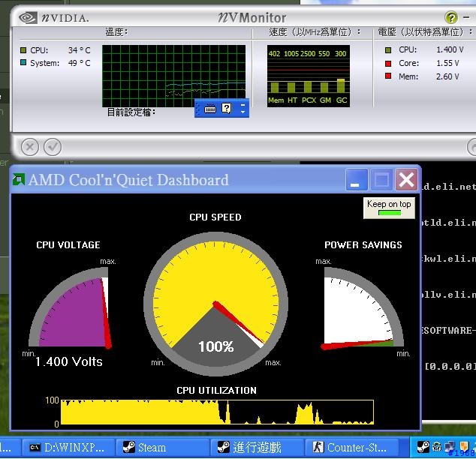The width and height of the screenshot is (476, 459).
Task: Switch to D:\WINXP taskbar window
Action: (68, 448)
